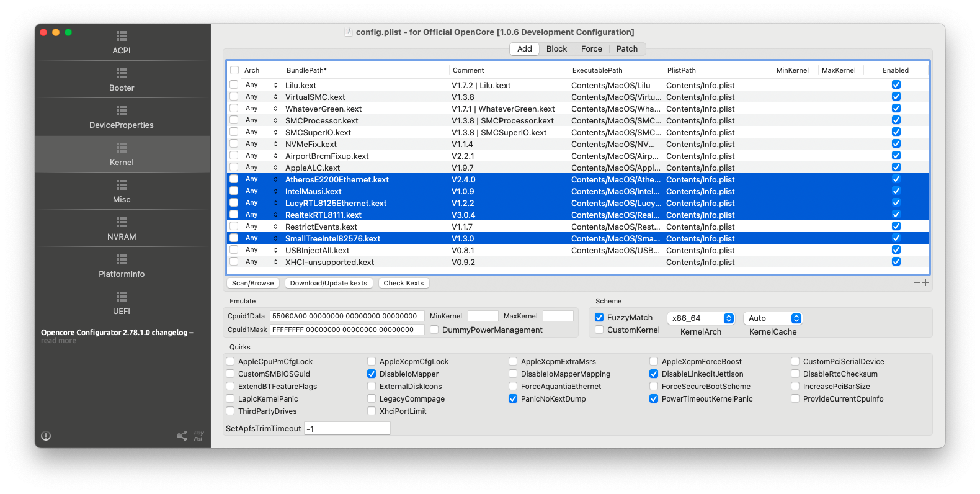Image resolution: width=980 pixels, height=494 pixels.
Task: Switch to the Add tab
Action: click(525, 49)
